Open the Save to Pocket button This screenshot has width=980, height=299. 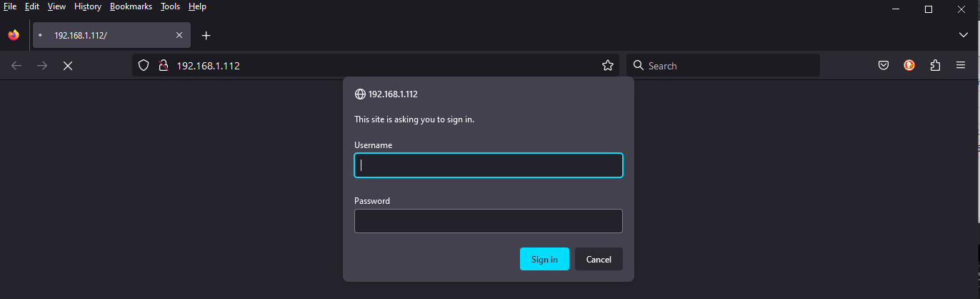point(884,66)
